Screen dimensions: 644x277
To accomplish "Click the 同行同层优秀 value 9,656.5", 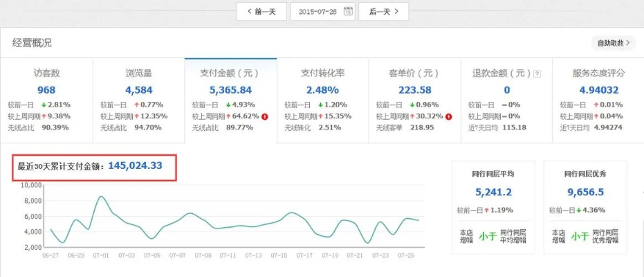I will tap(585, 193).
